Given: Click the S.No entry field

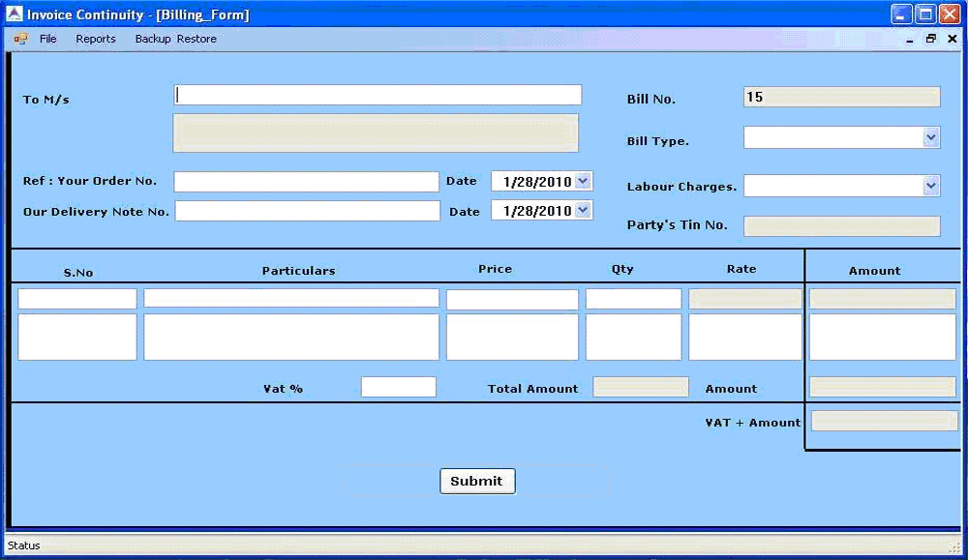Looking at the screenshot, I should (x=77, y=298).
